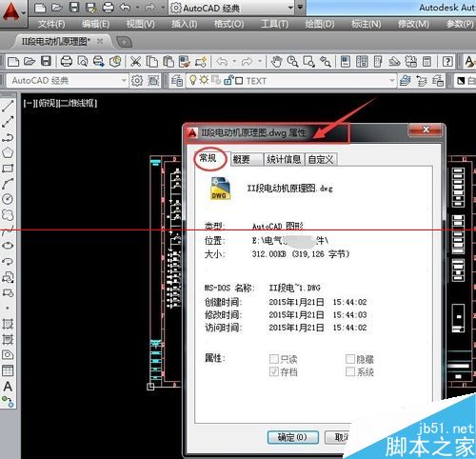Expand standard toolbar Undo dropdown arrow
476x459 pixels.
click(234, 61)
